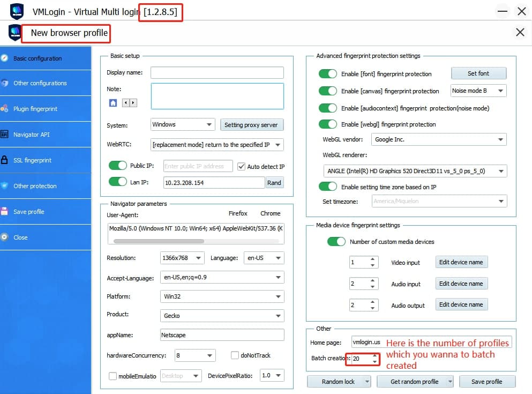Click the Plugin fingerprint sidebar icon
532x394 pixels.
pyautogui.click(x=4, y=109)
